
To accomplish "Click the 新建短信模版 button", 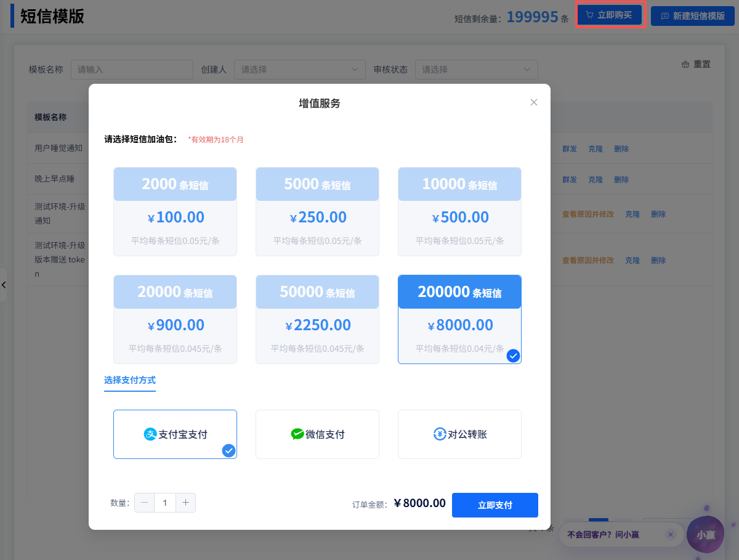I will 693,16.
